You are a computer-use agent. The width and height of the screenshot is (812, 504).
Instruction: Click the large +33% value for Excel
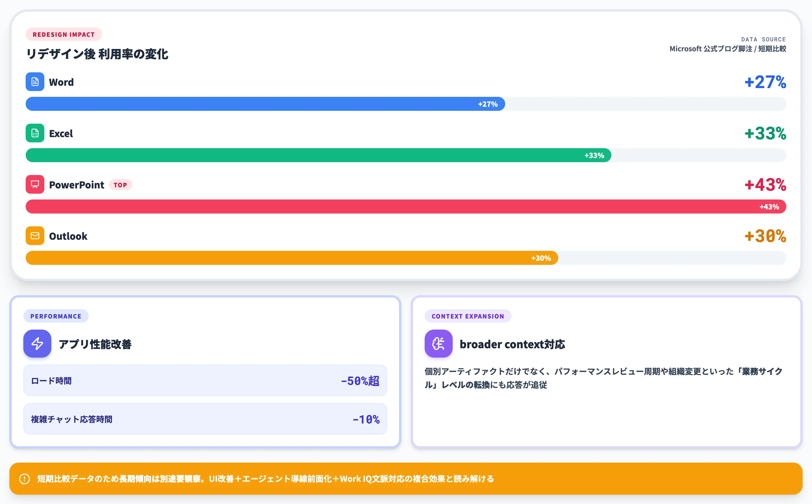(765, 133)
